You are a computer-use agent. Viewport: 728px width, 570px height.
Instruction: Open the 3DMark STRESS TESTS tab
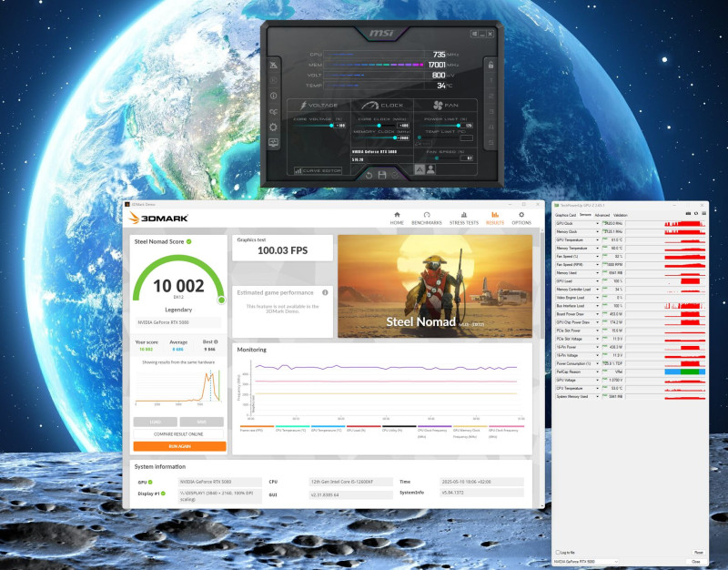464,219
